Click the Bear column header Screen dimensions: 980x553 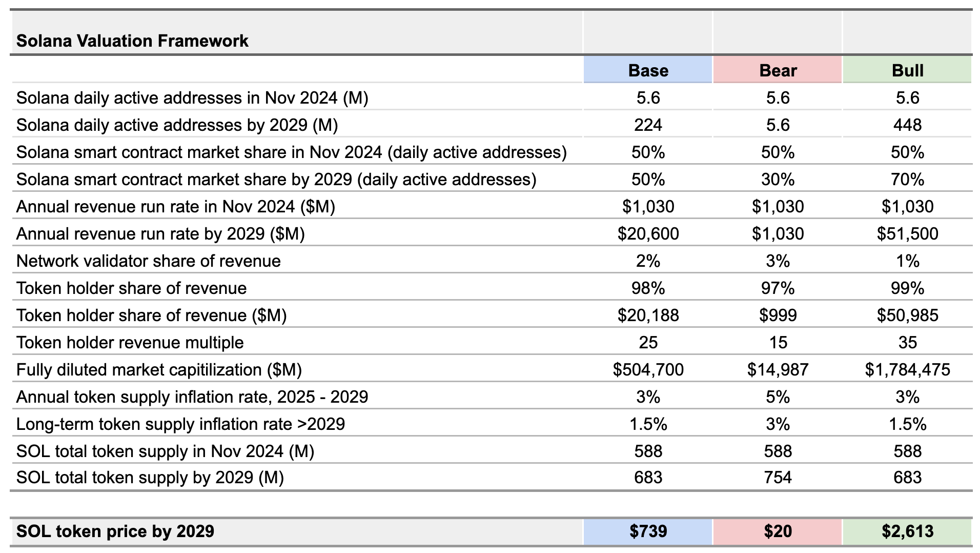click(778, 70)
